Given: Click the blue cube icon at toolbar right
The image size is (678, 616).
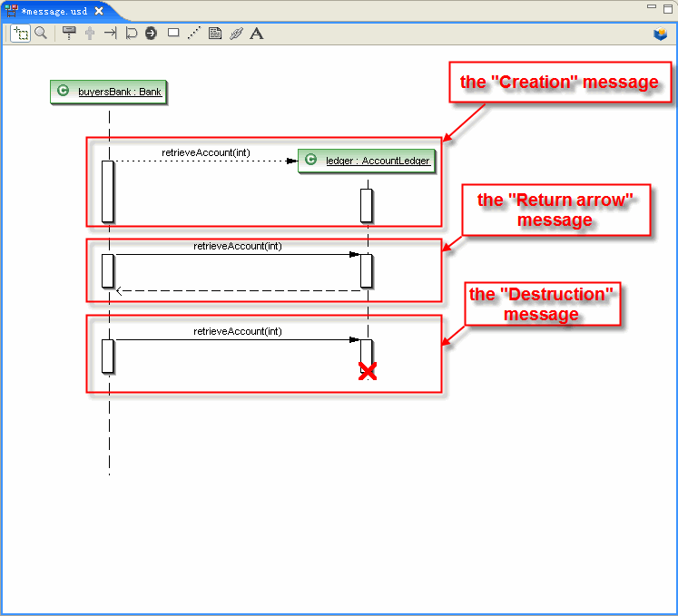Looking at the screenshot, I should pyautogui.click(x=660, y=34).
